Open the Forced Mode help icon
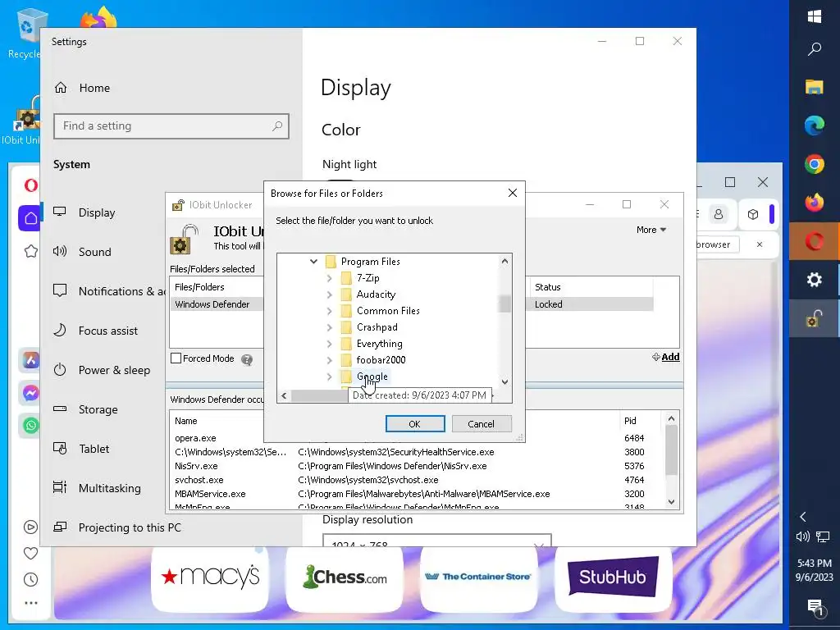Viewport: 840px width, 630px height. pos(246,359)
